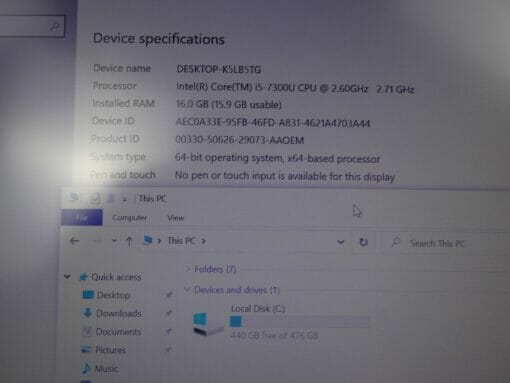510x383 pixels.
Task: Select the Local Disk (C:) drive icon
Action: [x=207, y=323]
